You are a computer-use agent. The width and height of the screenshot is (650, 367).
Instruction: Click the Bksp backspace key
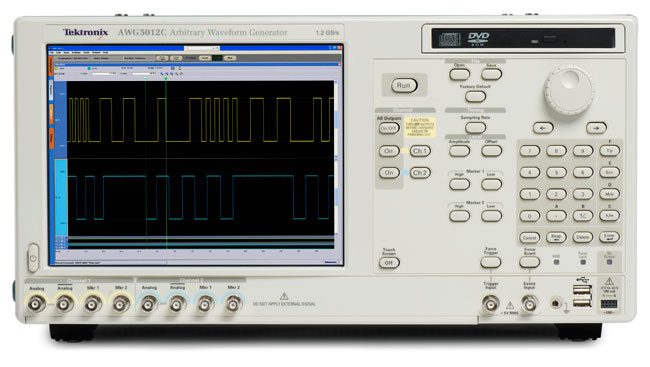(x=556, y=237)
